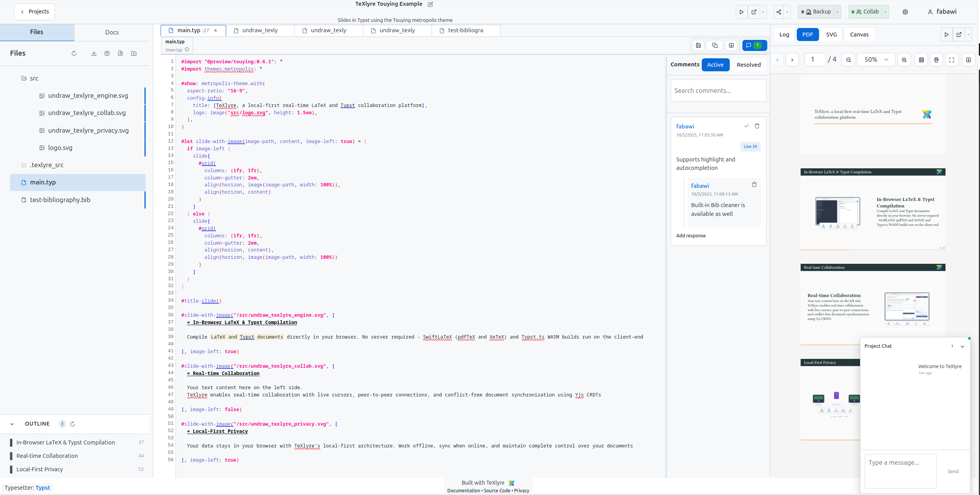Refresh the file tree in Files panel
This screenshot has height=495, width=980.
[74, 53]
